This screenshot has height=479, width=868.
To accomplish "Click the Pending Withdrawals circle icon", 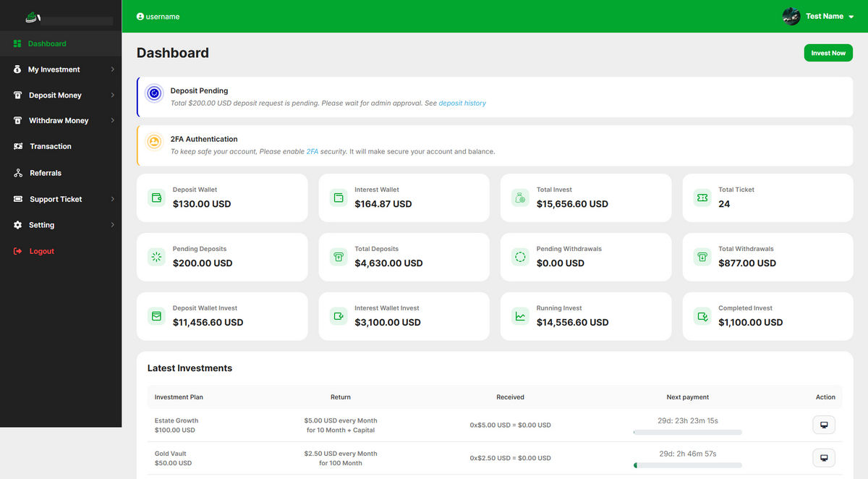I will pos(520,257).
